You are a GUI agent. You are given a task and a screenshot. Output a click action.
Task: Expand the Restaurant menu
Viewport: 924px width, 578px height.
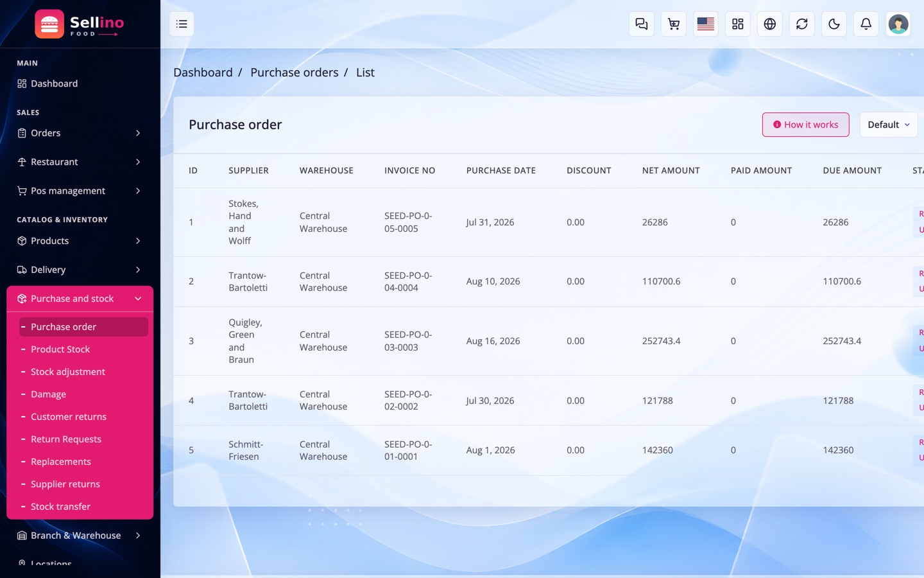tap(80, 162)
